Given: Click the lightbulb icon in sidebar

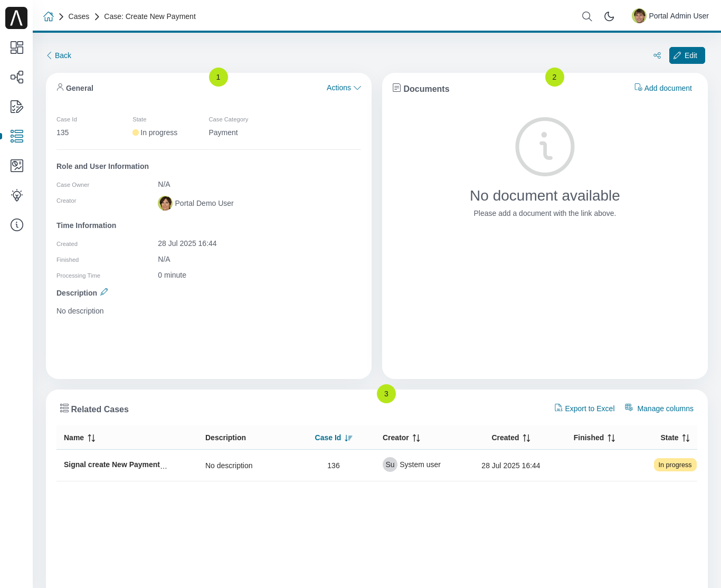Looking at the screenshot, I should pyautogui.click(x=17, y=195).
